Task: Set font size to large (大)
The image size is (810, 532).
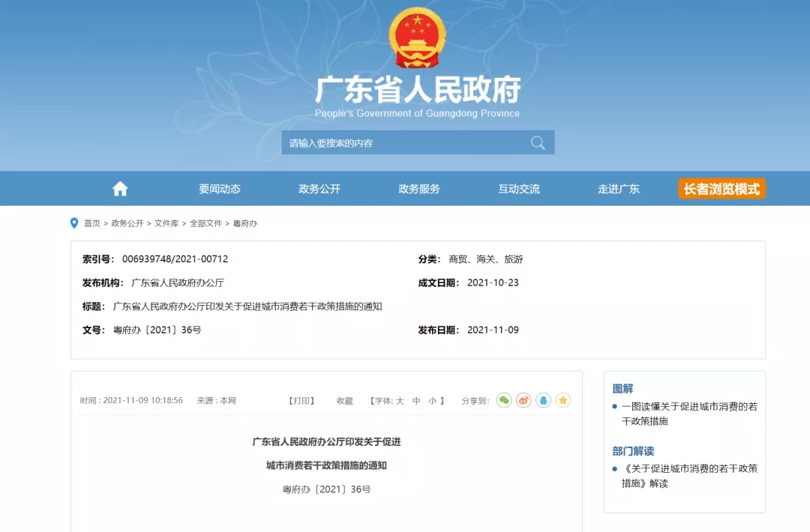Action: (400, 401)
